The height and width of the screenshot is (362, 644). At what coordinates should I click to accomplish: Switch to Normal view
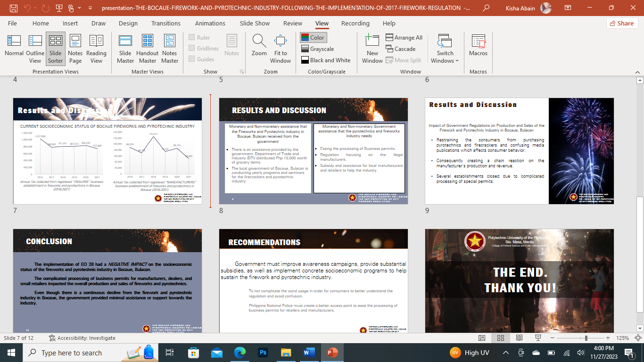pyautogui.click(x=14, y=49)
